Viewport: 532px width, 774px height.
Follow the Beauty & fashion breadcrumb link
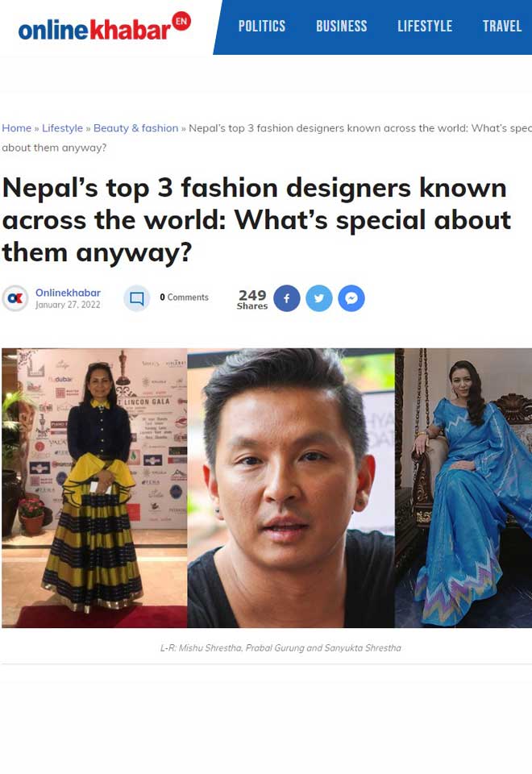[135, 128]
